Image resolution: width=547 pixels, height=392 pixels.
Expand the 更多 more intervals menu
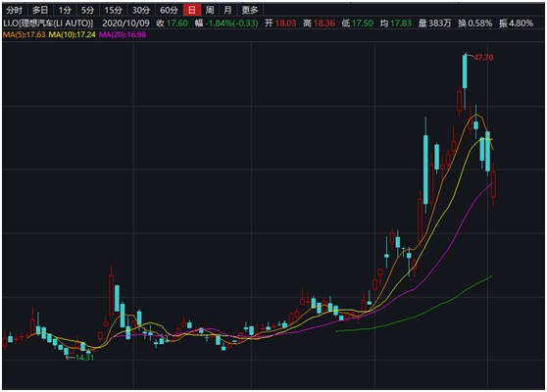pos(250,10)
